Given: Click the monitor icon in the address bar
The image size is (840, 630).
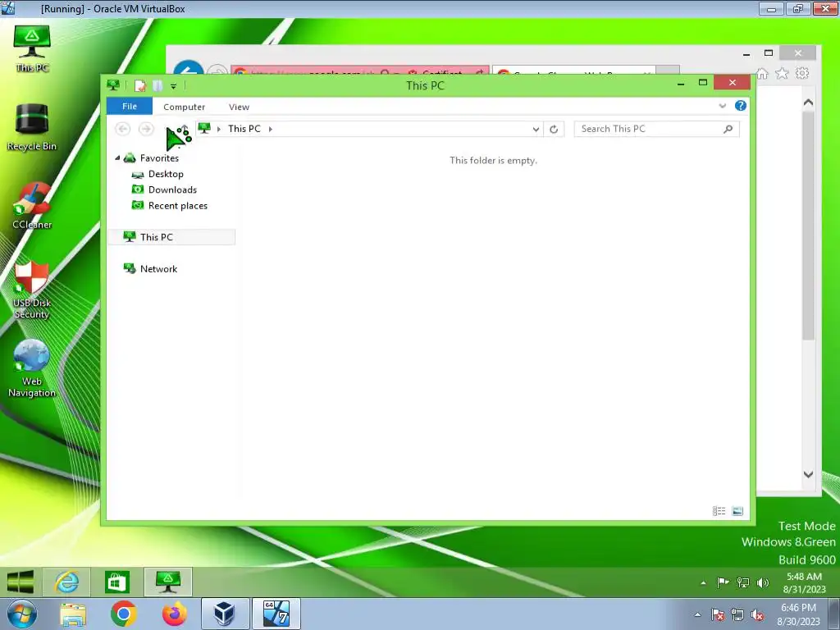Looking at the screenshot, I should [204, 128].
